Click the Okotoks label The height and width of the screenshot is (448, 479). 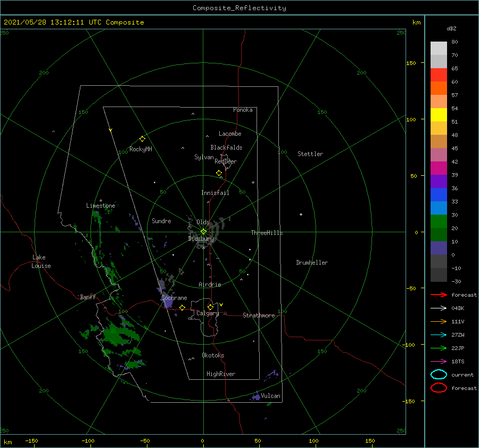tap(213, 355)
